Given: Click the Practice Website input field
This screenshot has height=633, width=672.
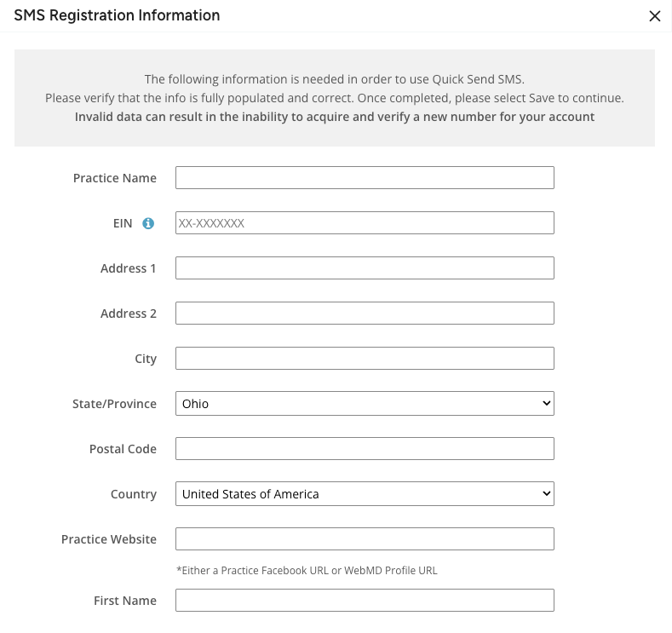Looking at the screenshot, I should (x=365, y=539).
